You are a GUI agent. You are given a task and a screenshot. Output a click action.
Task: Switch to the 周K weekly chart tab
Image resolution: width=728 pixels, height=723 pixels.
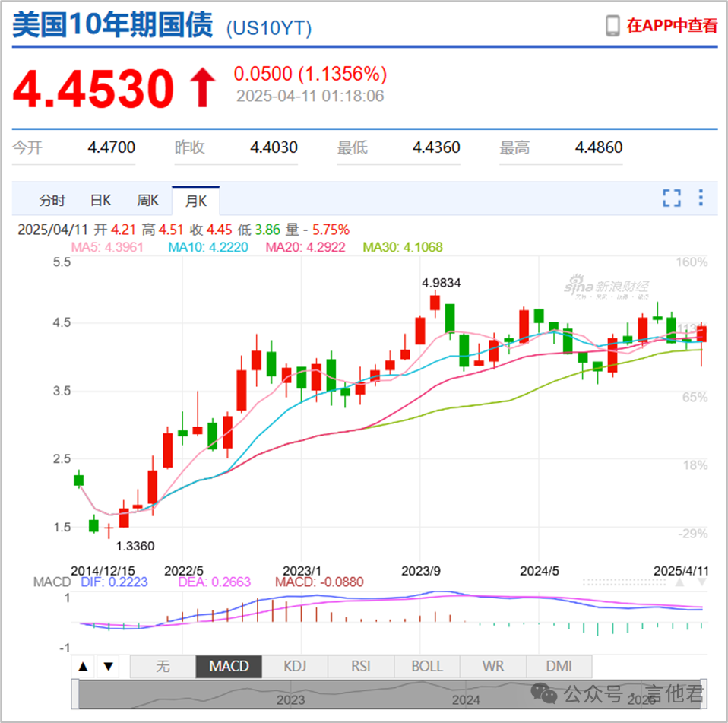(x=147, y=201)
